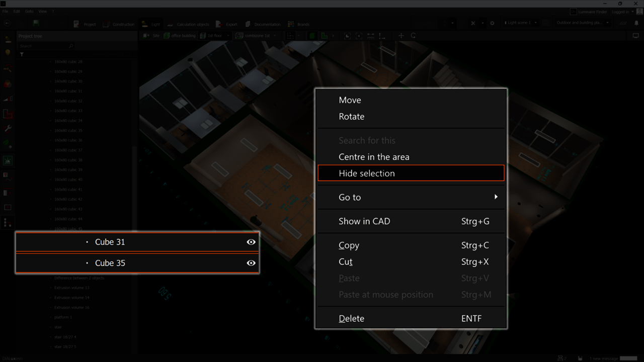
Task: Toggle visibility eye for Cube 31
Action: point(251,242)
